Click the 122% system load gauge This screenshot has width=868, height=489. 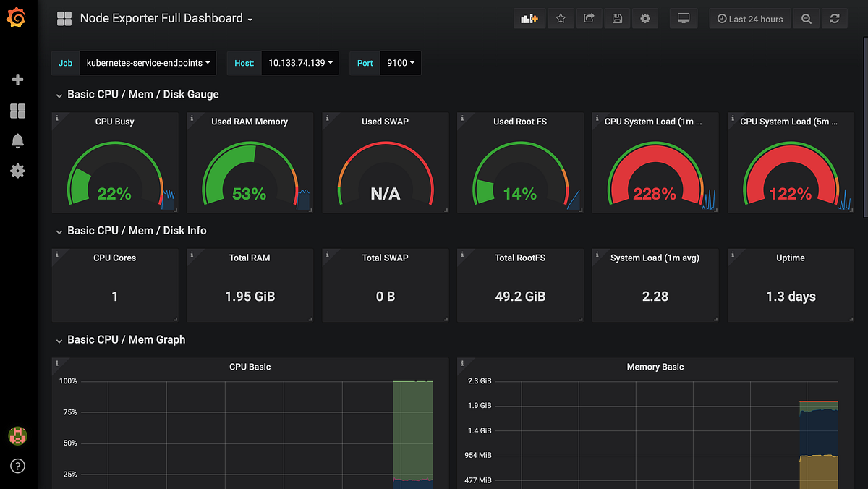pyautogui.click(x=790, y=174)
